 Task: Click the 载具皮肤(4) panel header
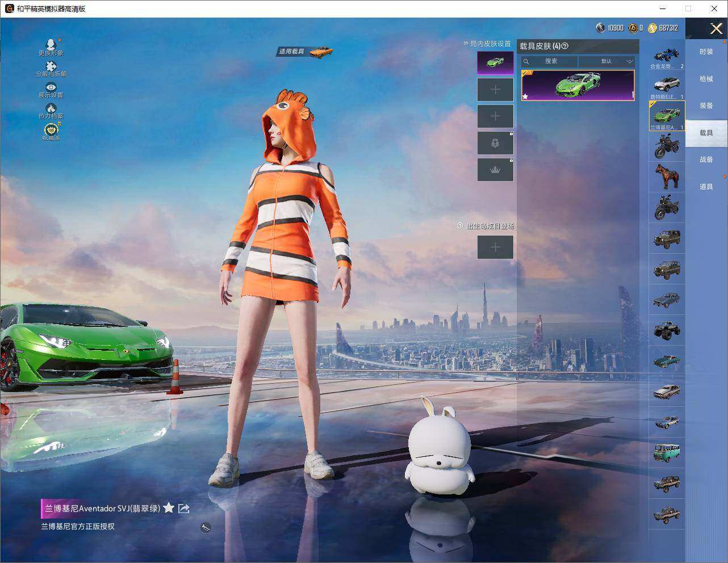578,47
